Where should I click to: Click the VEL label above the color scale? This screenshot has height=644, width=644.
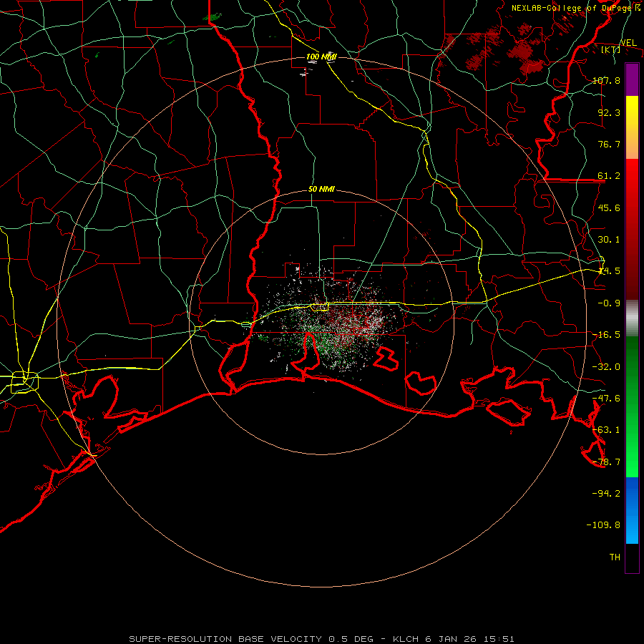pyautogui.click(x=628, y=43)
